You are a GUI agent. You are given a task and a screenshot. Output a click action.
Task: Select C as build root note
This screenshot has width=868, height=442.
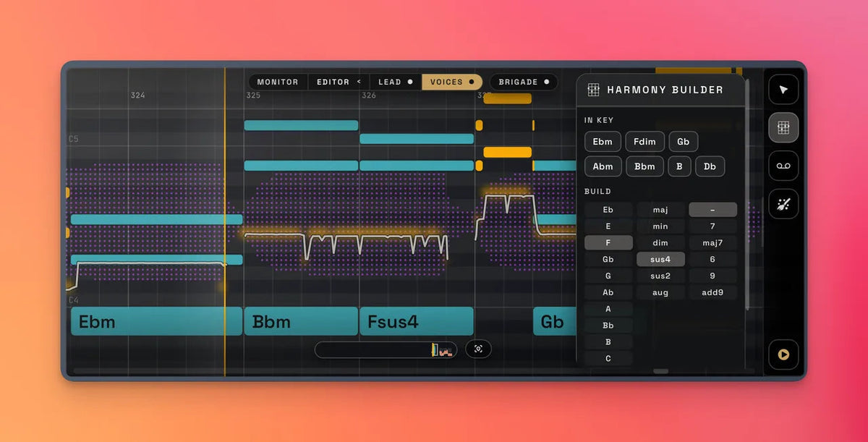tap(608, 359)
